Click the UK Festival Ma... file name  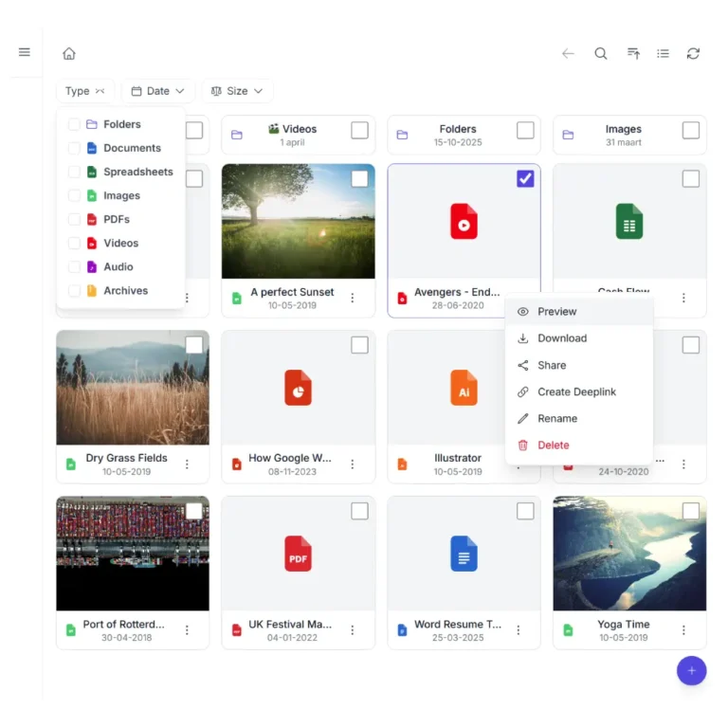pos(290,624)
